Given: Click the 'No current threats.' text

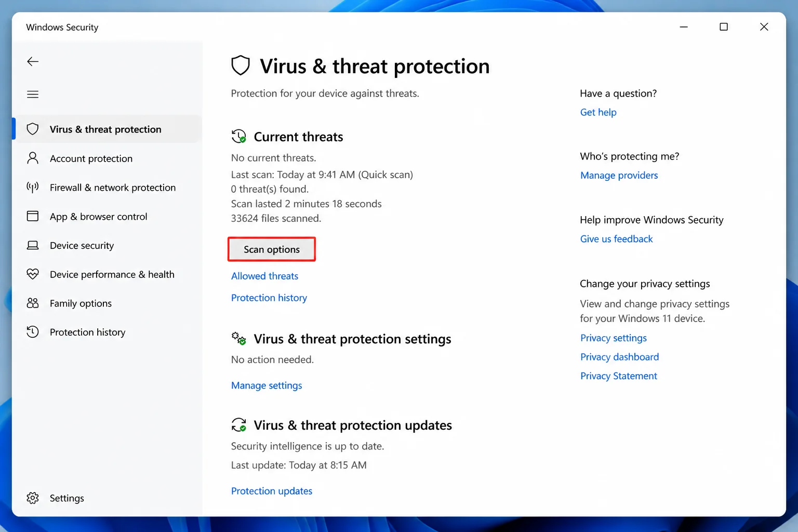Looking at the screenshot, I should (273, 158).
